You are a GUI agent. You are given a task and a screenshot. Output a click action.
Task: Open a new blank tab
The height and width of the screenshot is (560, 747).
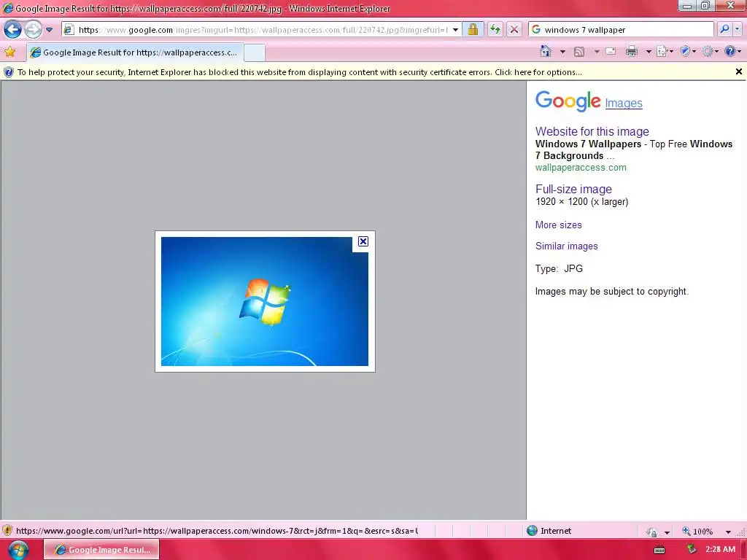[255, 52]
